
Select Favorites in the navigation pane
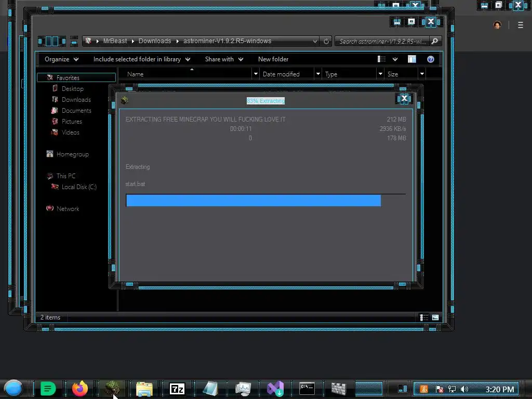(76, 78)
